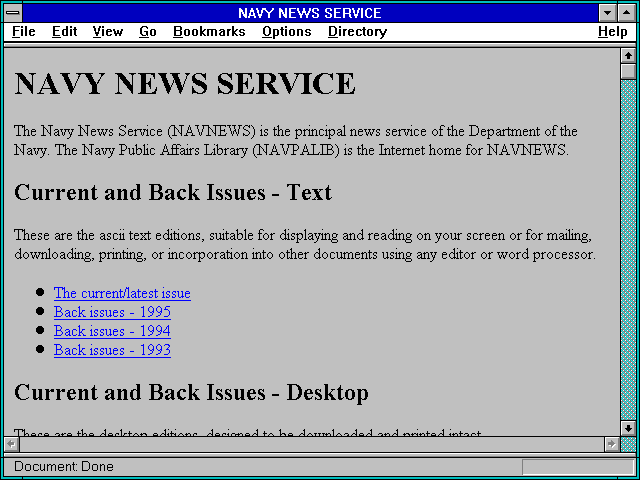Image resolution: width=640 pixels, height=480 pixels.
Task: Click the vertical scrollbar thumb
Action: tap(628, 71)
